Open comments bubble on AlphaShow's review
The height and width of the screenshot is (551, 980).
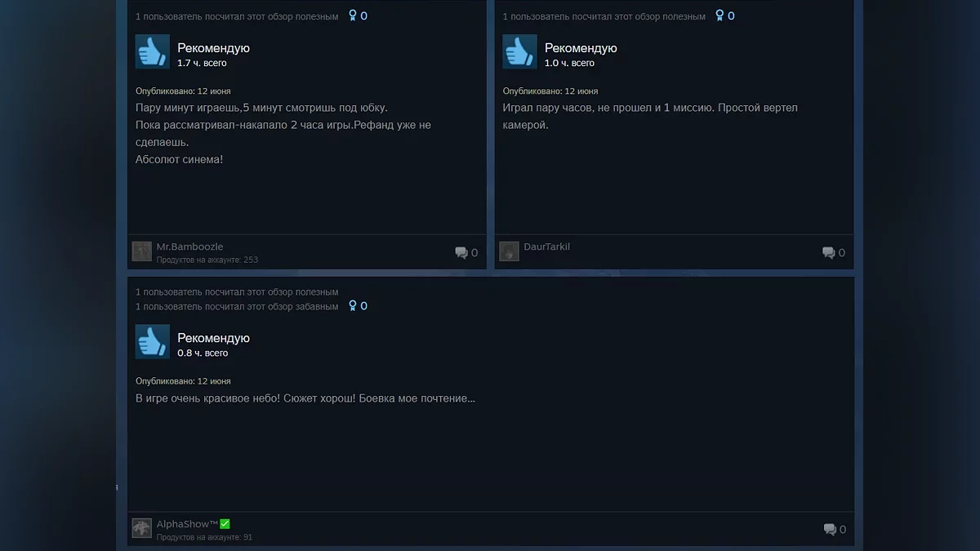(x=829, y=530)
